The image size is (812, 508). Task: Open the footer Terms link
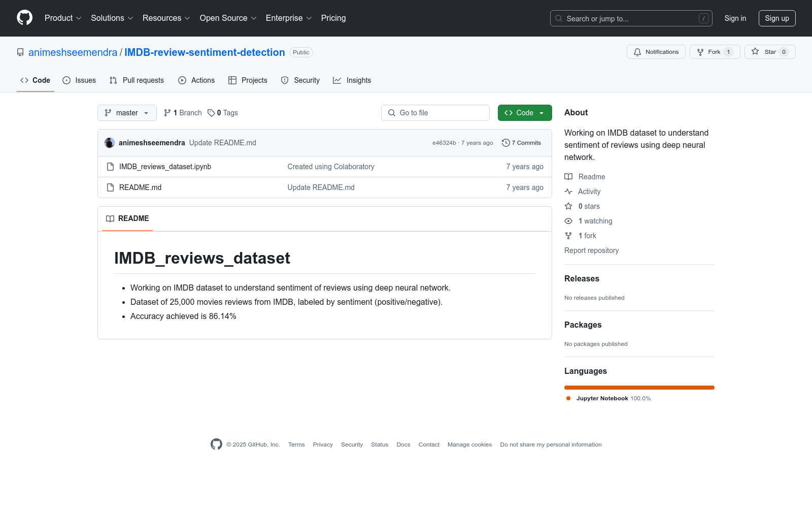pyautogui.click(x=296, y=444)
